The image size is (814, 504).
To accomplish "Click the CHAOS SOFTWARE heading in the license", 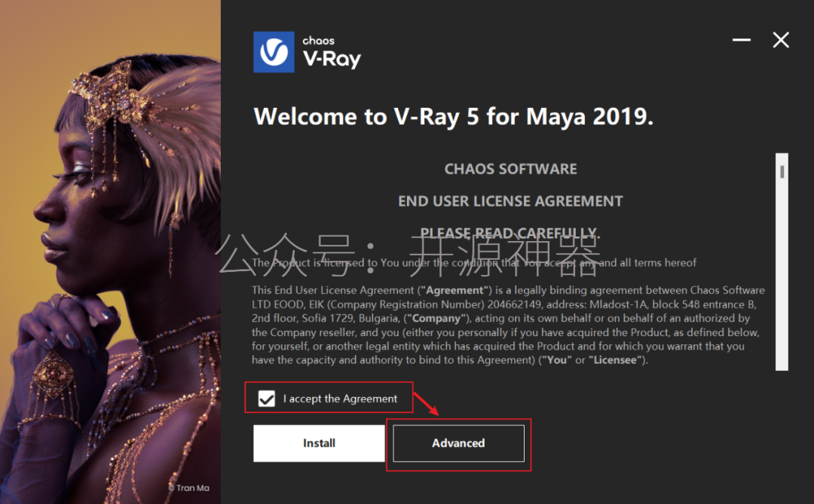I will (510, 170).
